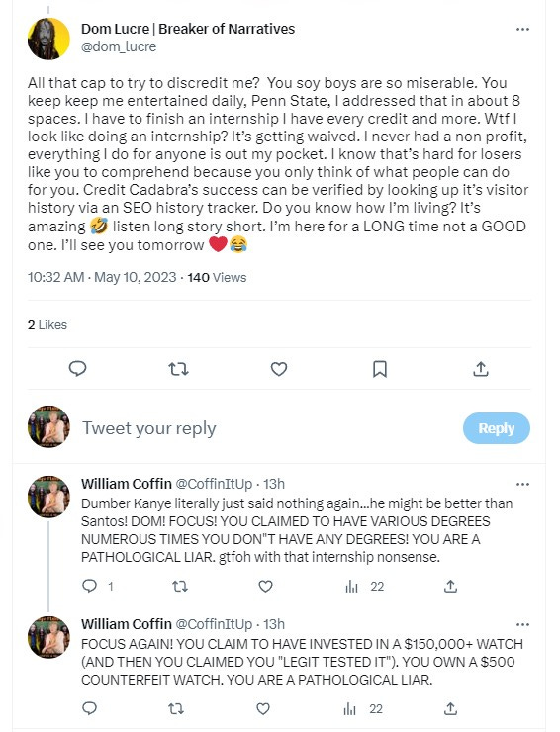Open the @dom_lucre profile handle
The width and height of the screenshot is (560, 732).
pyautogui.click(x=119, y=46)
